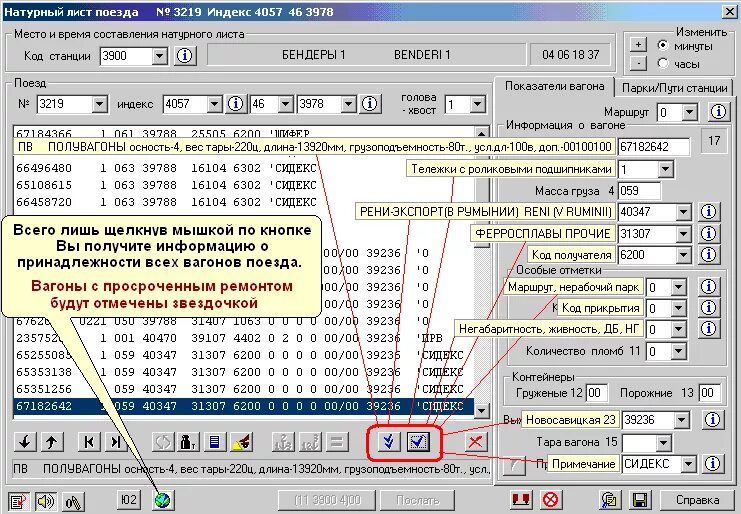Viewport: 741px width, 514px height.
Task: Select highlighted wagon row 67182642
Action: 243,406
